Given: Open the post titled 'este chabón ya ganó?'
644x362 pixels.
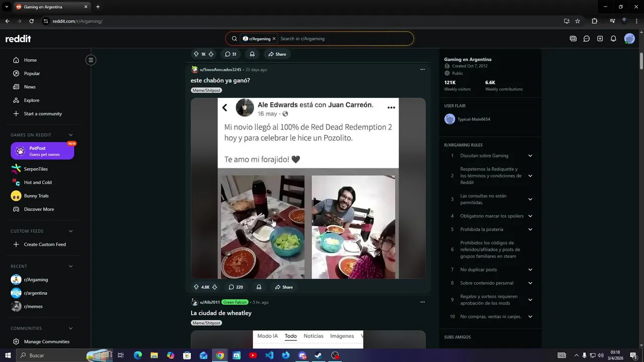Looking at the screenshot, I should click(220, 80).
